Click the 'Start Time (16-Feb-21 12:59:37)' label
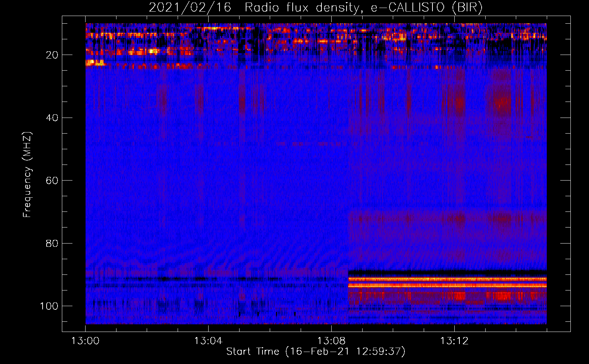Image resolution: width=589 pixels, height=364 pixels. pos(316,351)
